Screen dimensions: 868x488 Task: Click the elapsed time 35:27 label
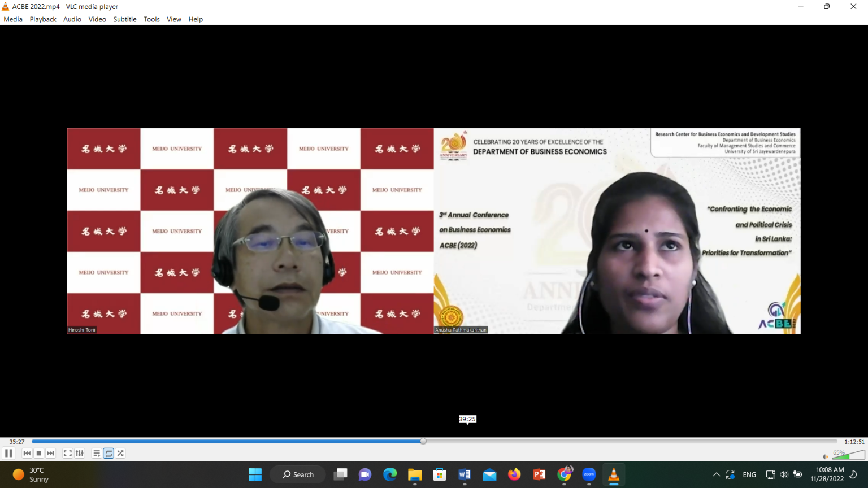17,442
